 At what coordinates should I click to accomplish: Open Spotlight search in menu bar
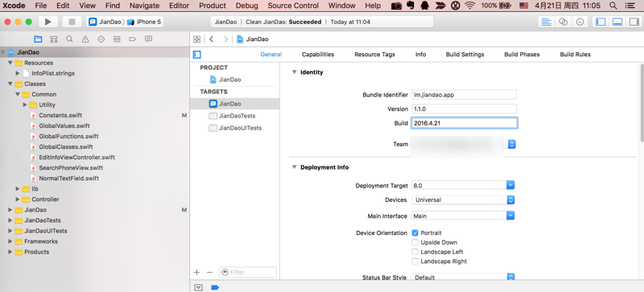(x=613, y=6)
